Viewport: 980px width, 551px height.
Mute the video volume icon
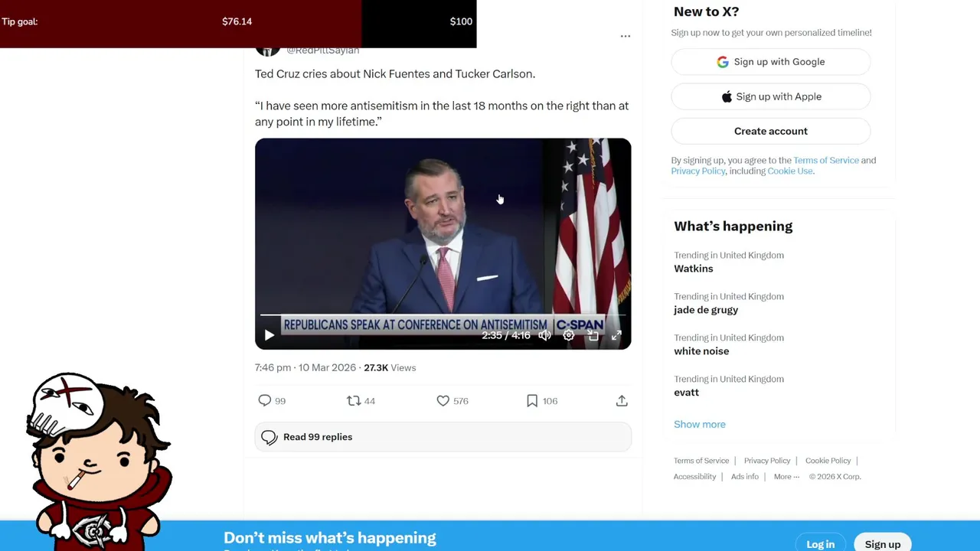click(544, 335)
